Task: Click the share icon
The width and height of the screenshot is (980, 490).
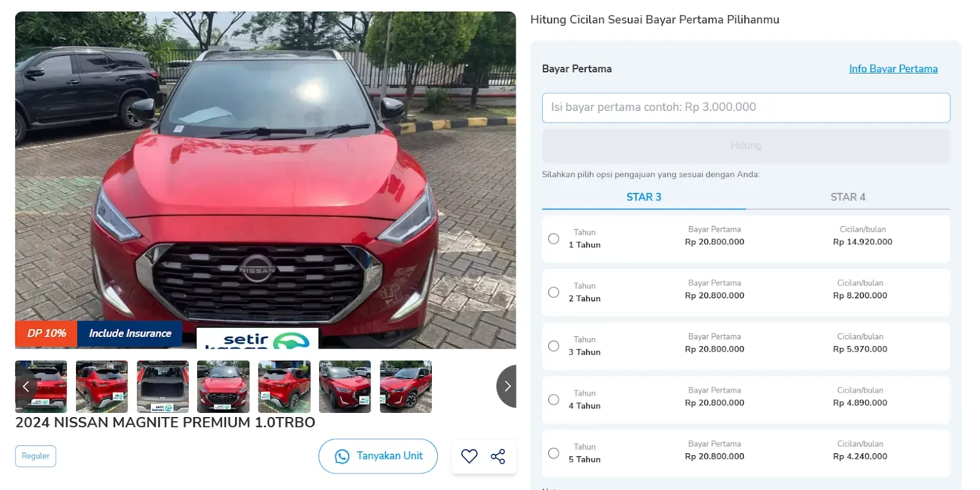Action: coord(498,456)
